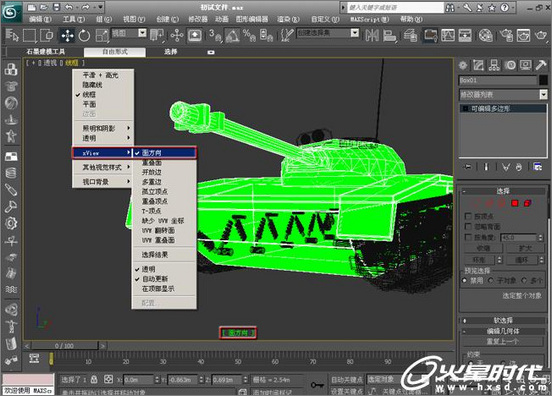552x396 pixels.
Task: Expand the 照明和阴影 submenu
Action: (103, 128)
